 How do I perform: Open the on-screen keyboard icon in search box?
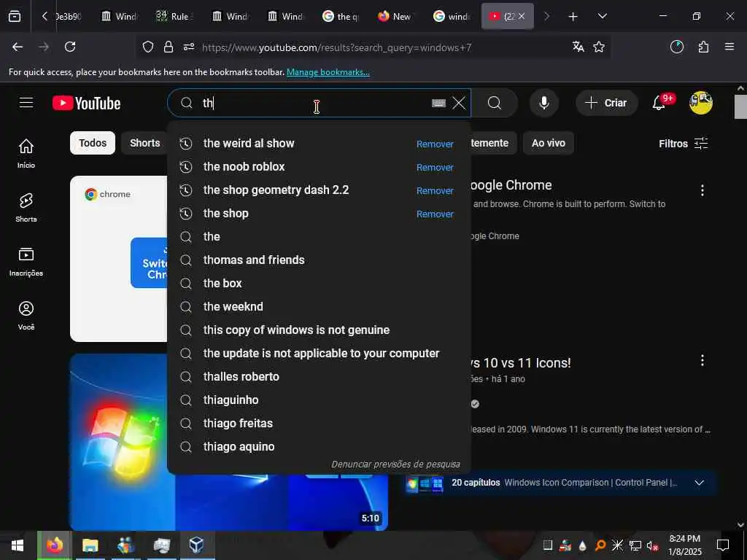tap(438, 103)
